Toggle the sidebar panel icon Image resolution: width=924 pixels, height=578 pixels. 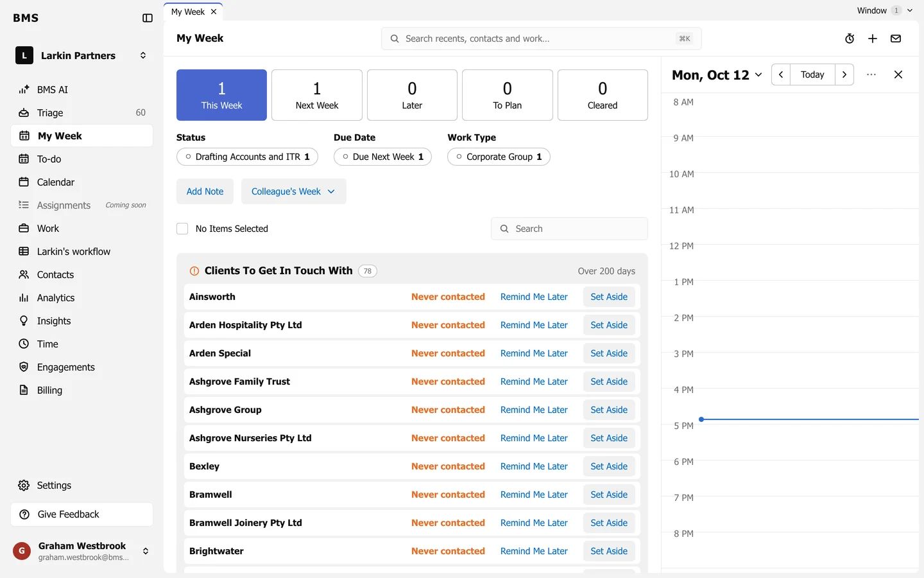(x=148, y=18)
